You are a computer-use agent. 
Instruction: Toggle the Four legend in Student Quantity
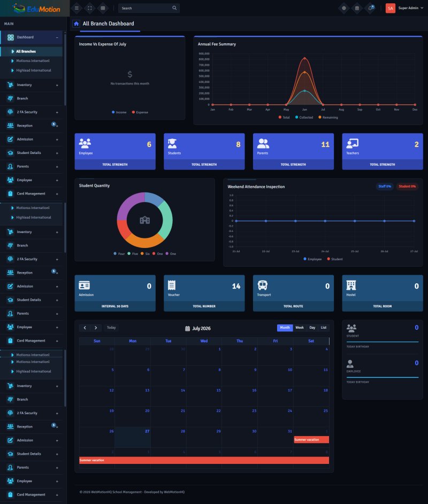[x=119, y=254]
